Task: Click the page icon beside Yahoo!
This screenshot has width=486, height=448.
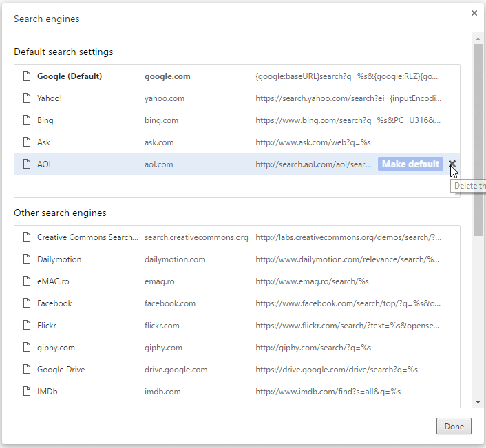Action: pyautogui.click(x=27, y=98)
